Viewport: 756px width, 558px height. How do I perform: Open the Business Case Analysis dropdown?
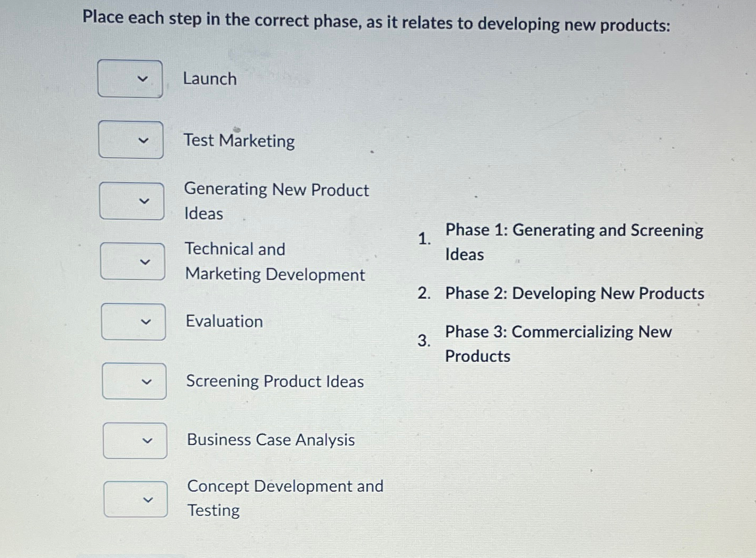click(135, 440)
